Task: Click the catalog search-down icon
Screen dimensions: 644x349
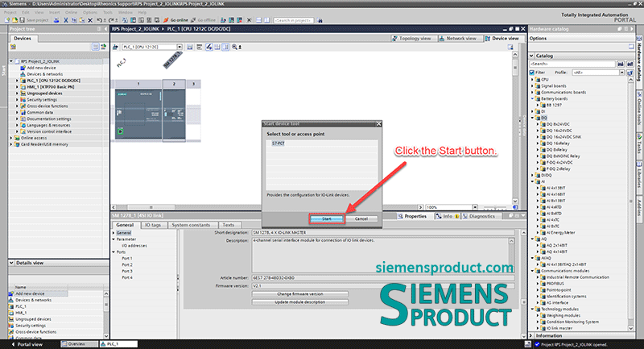Action: [621, 64]
